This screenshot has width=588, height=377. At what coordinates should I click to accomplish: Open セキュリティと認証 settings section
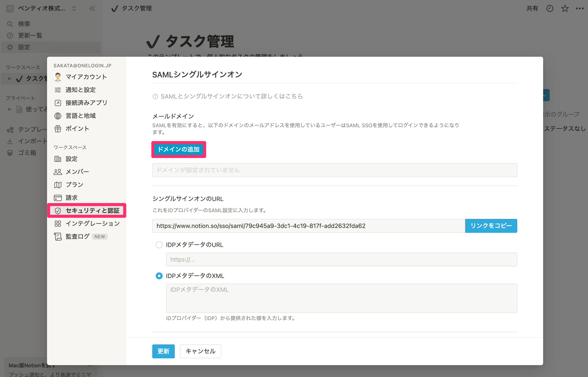pos(87,210)
